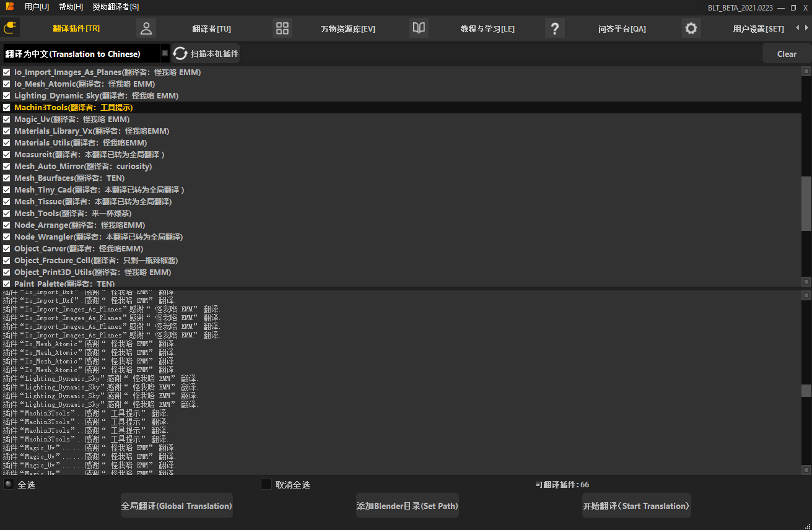Image resolution: width=812 pixels, height=530 pixels.
Task: Toggle Measureit plugin checkbox
Action: pos(7,155)
